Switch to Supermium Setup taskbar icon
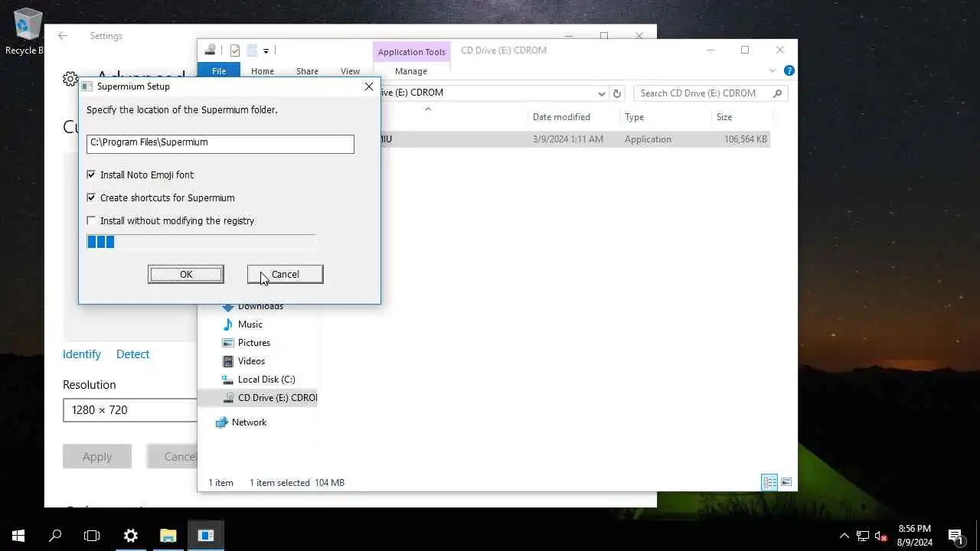This screenshot has width=980, height=551. click(206, 536)
